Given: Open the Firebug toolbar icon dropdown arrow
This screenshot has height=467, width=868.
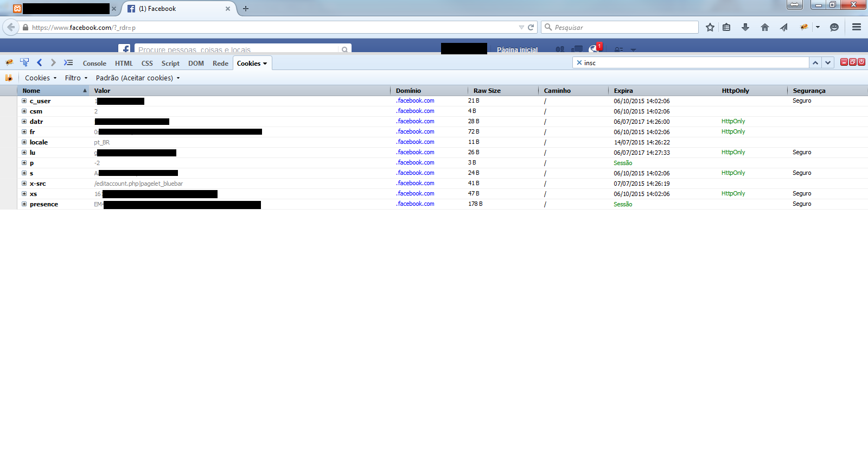Looking at the screenshot, I should pyautogui.click(x=818, y=27).
